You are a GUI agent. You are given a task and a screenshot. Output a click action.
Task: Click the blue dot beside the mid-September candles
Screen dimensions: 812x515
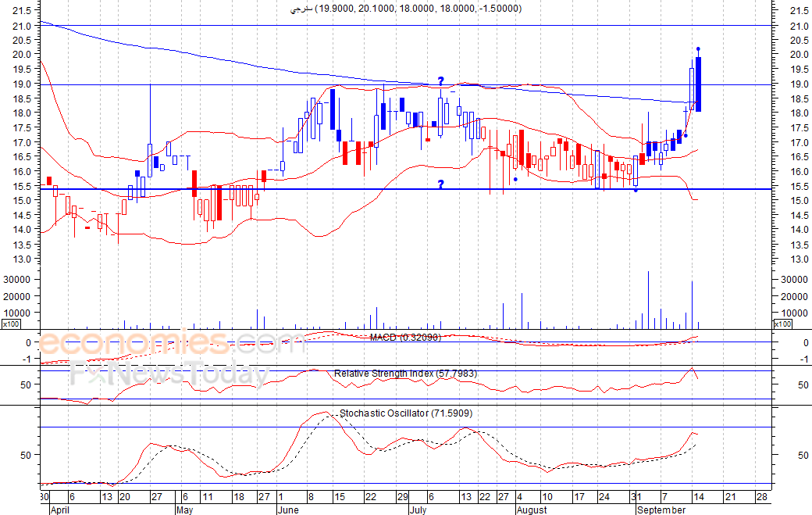686,135
